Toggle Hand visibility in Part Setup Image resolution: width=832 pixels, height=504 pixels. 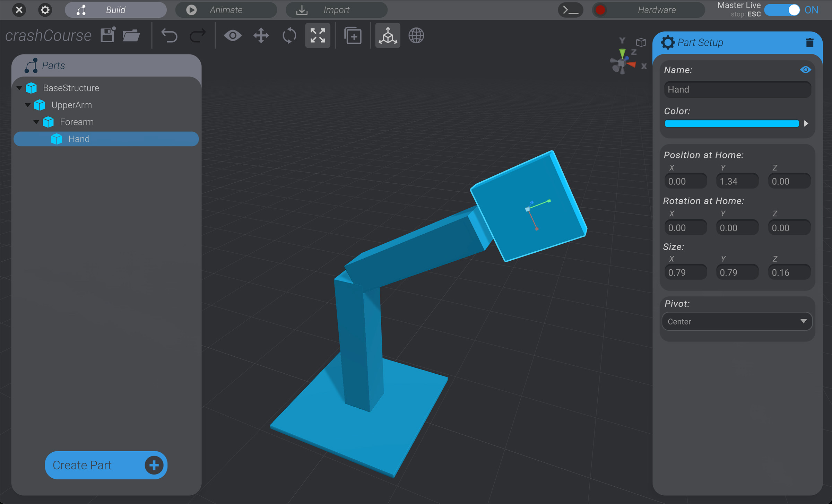click(x=806, y=70)
